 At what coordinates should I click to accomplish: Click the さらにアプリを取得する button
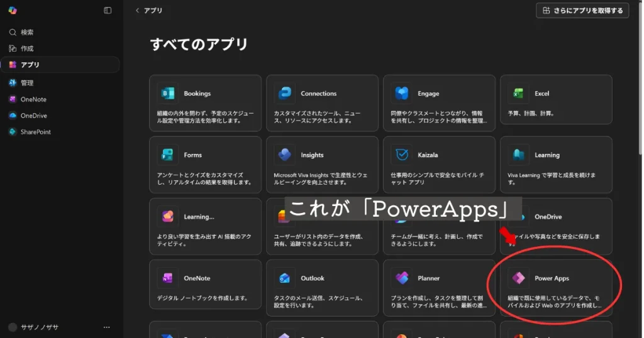coord(582,11)
